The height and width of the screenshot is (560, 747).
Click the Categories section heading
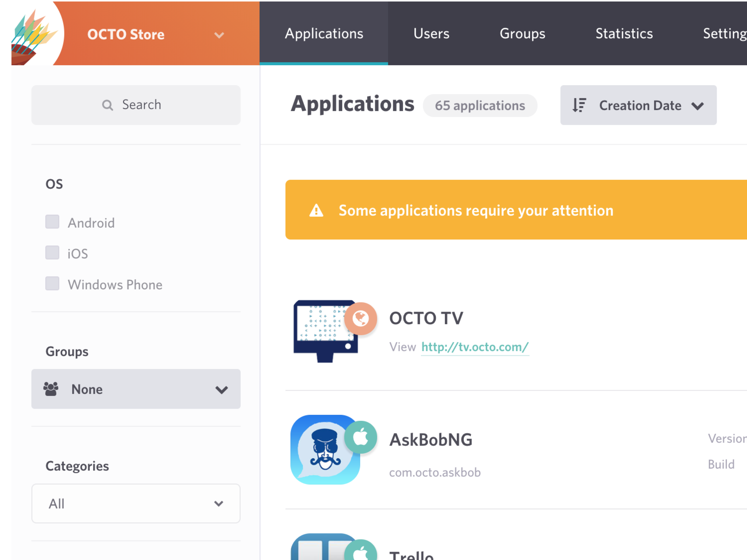(x=77, y=466)
